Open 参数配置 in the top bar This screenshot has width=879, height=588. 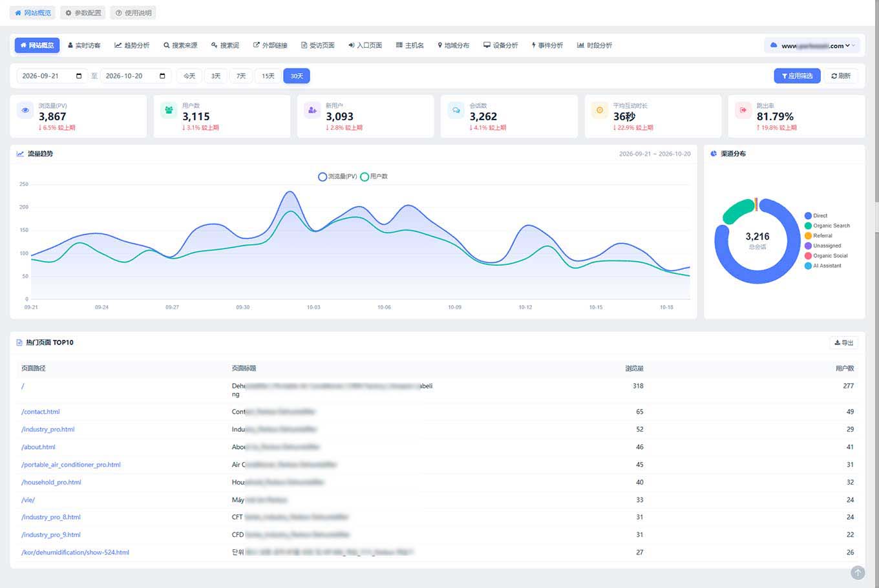click(83, 13)
